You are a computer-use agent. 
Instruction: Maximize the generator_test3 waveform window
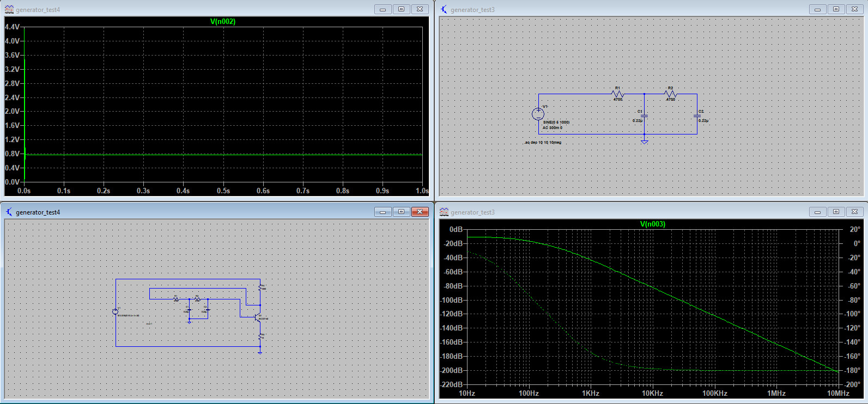pyautogui.click(x=836, y=212)
